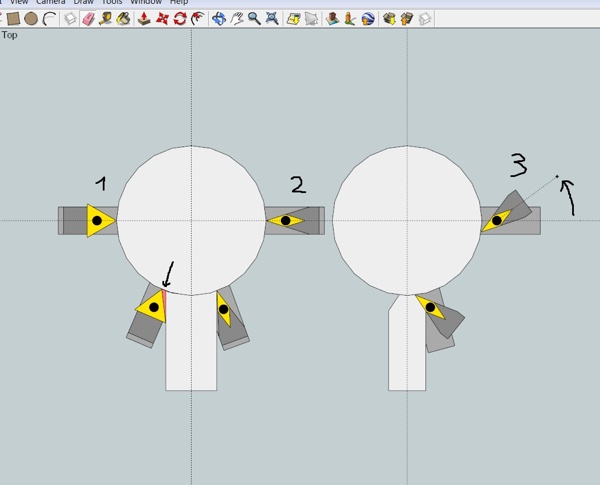Open the View menu

coord(19,2)
